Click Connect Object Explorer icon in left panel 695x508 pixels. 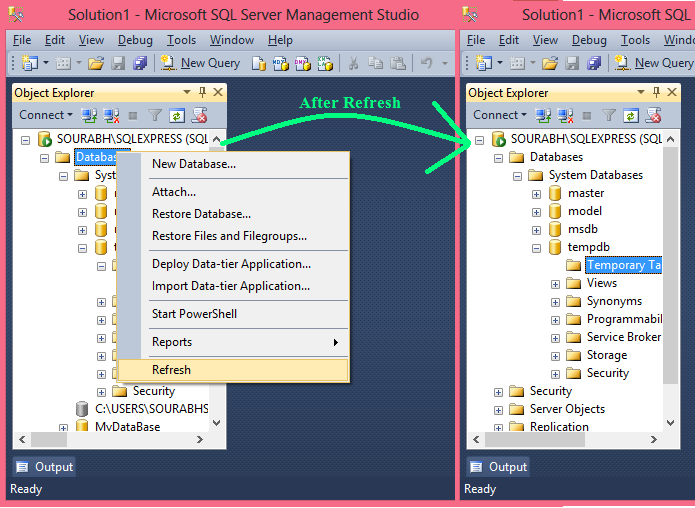coord(89,116)
